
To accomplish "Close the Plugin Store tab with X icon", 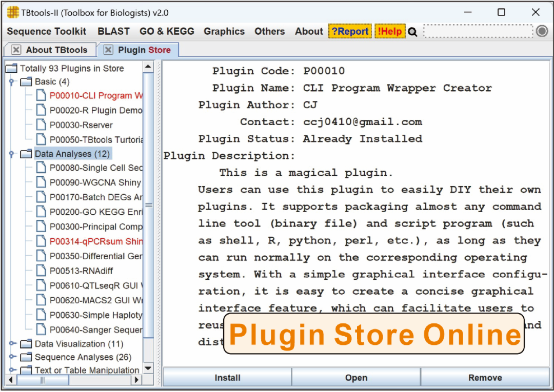I will pyautogui.click(x=108, y=50).
